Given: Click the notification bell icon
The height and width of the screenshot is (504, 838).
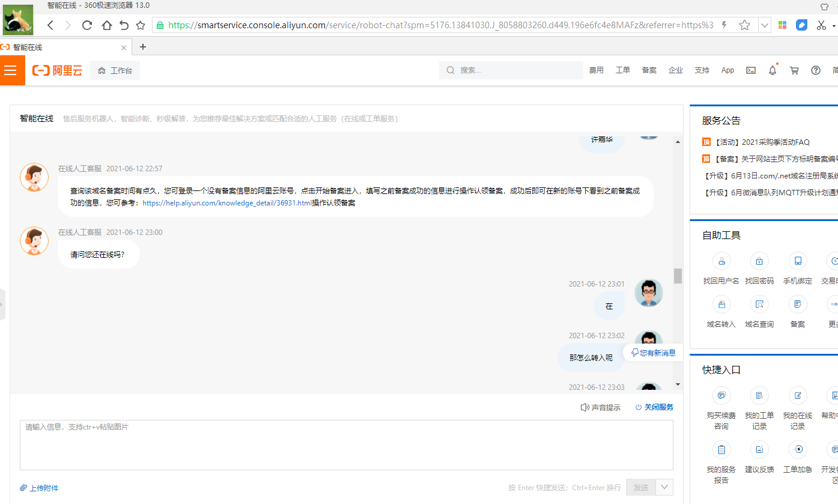Looking at the screenshot, I should 773,70.
